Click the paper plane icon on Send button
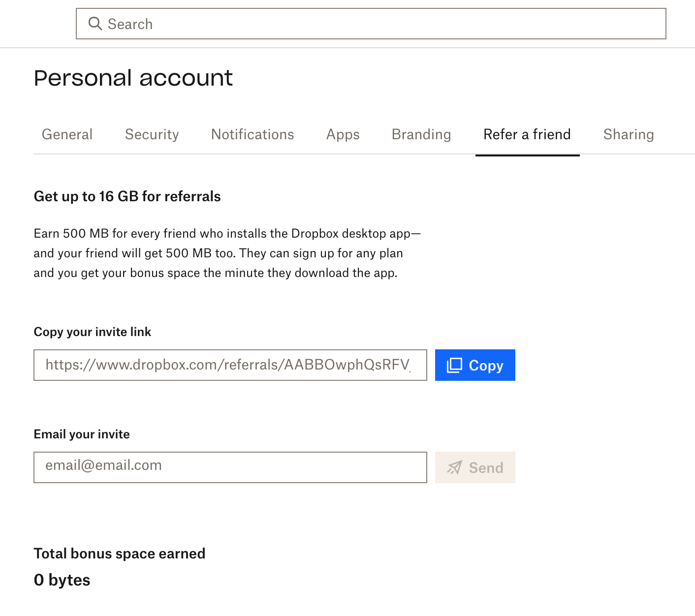The image size is (695, 616). coord(456,467)
